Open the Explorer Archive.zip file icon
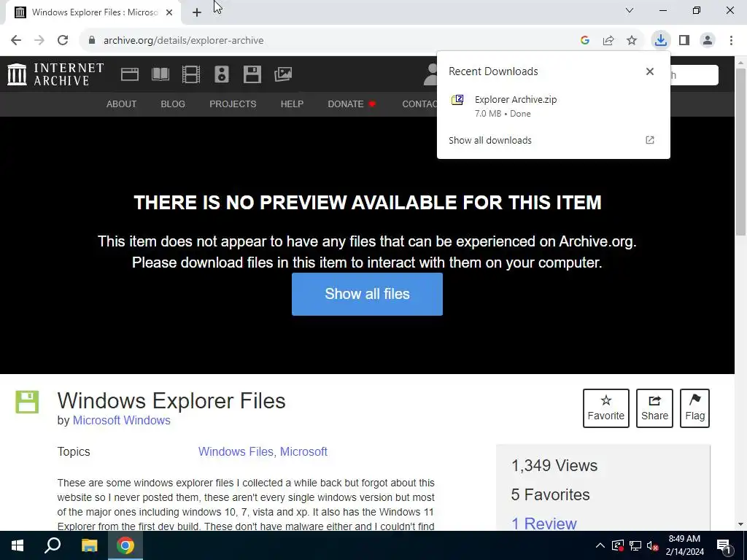This screenshot has width=747, height=560. 457,99
